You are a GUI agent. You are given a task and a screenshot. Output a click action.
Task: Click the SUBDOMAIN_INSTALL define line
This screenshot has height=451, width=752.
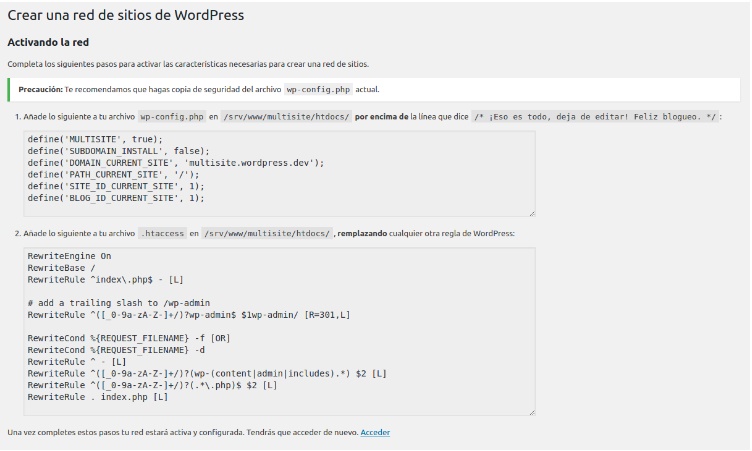coord(118,151)
